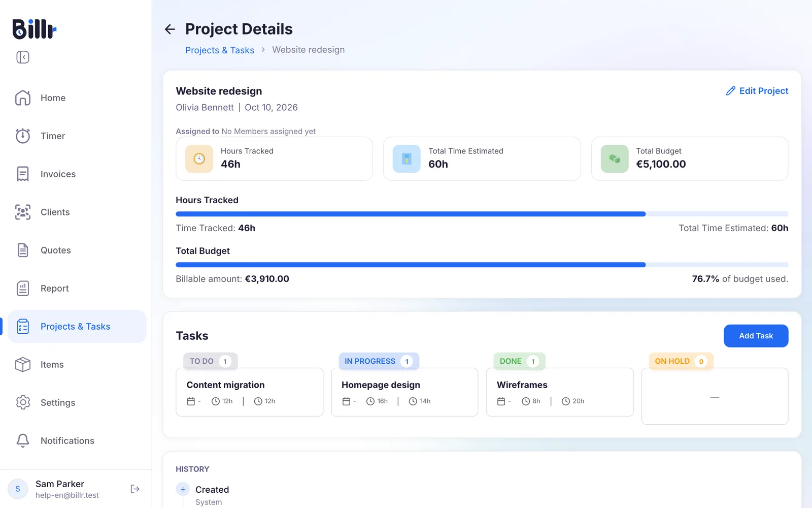Click the 'Website redesign' breadcrumb text

point(309,50)
